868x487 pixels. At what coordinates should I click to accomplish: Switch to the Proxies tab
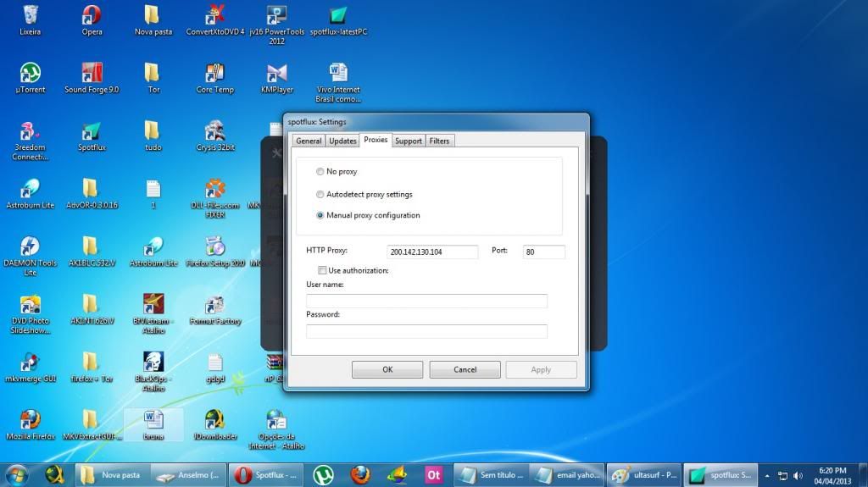376,140
